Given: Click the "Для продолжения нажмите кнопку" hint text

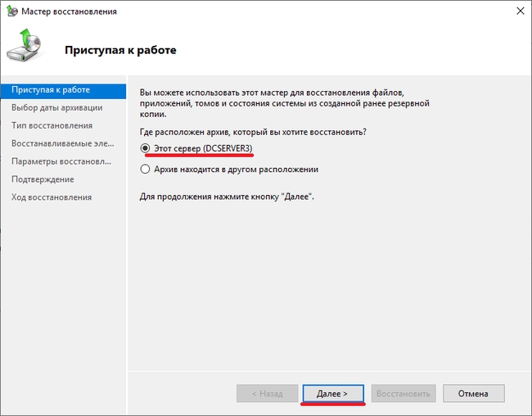Looking at the screenshot, I should [x=227, y=197].
